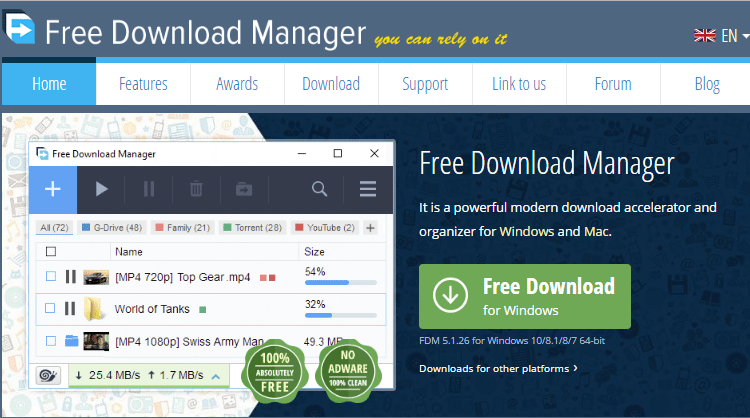Click the [MP4 720p] Top Gear.mp4 filename
The height and width of the screenshot is (418, 750).
[x=183, y=277]
